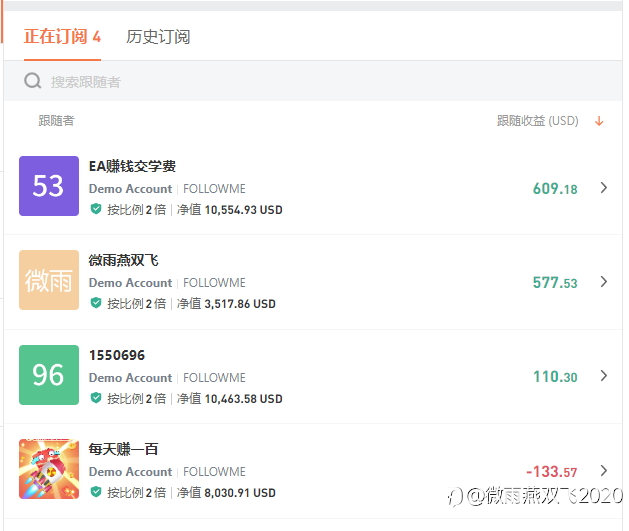Open the green 96 avatar

49,375
